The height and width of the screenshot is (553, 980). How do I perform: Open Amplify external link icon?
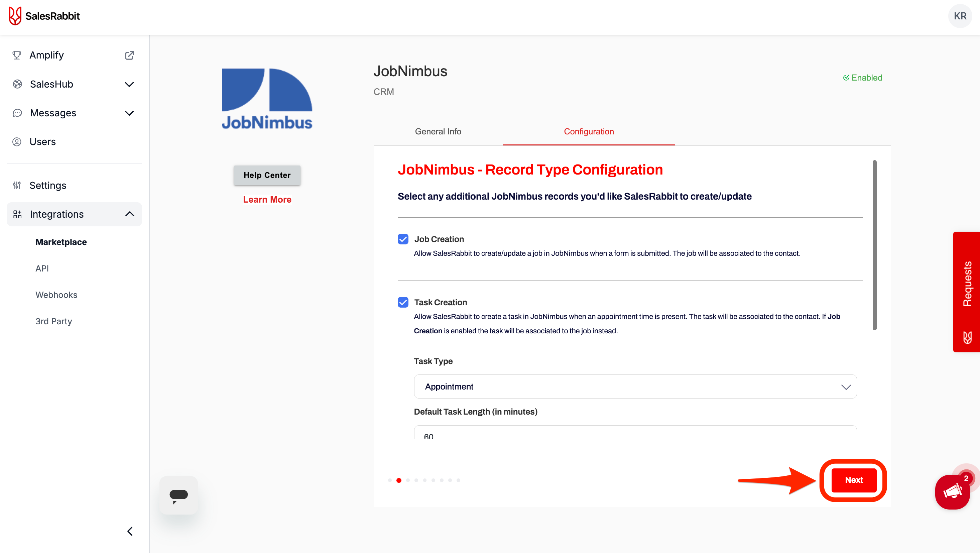click(x=129, y=55)
